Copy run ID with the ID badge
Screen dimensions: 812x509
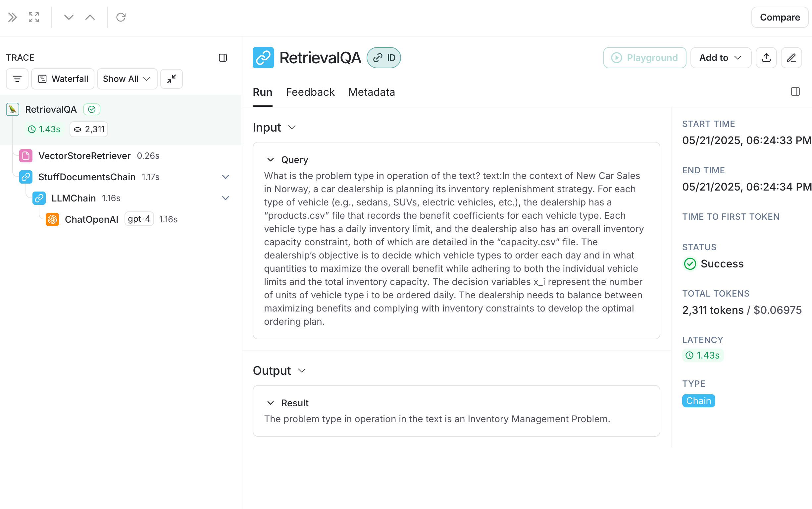384,58
